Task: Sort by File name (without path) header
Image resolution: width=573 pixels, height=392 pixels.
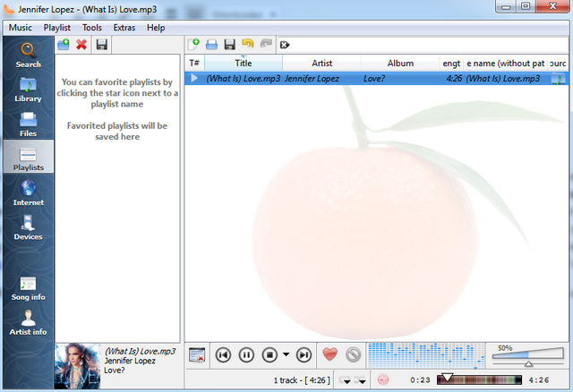Action: click(506, 64)
